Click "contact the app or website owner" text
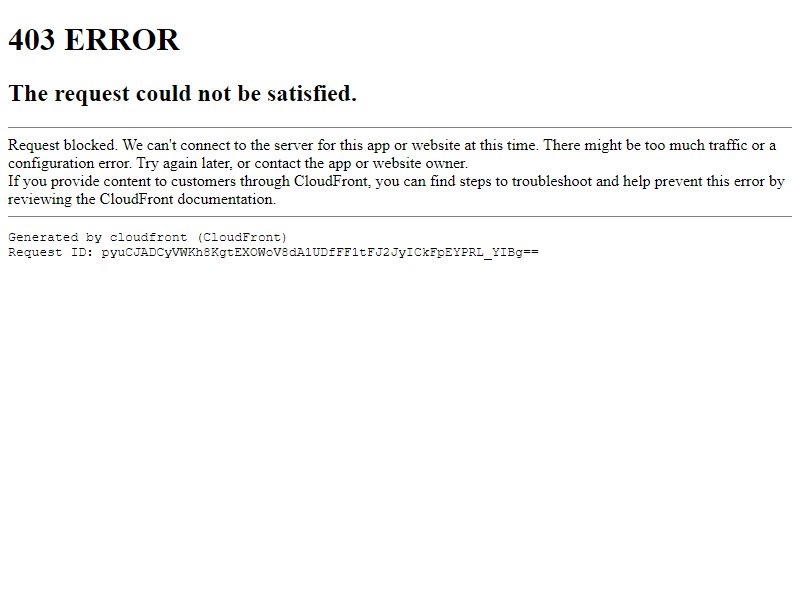Screen dimensions: 800x600 (361, 163)
